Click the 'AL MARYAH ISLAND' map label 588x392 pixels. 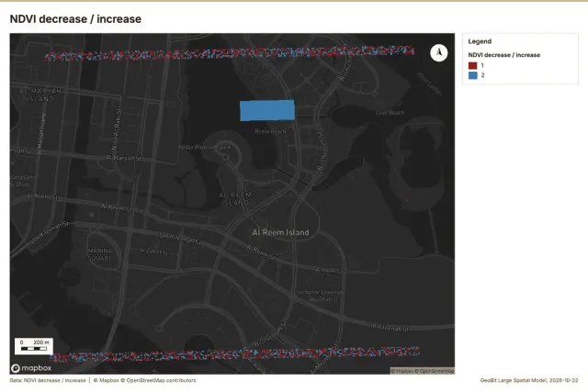tap(40, 95)
